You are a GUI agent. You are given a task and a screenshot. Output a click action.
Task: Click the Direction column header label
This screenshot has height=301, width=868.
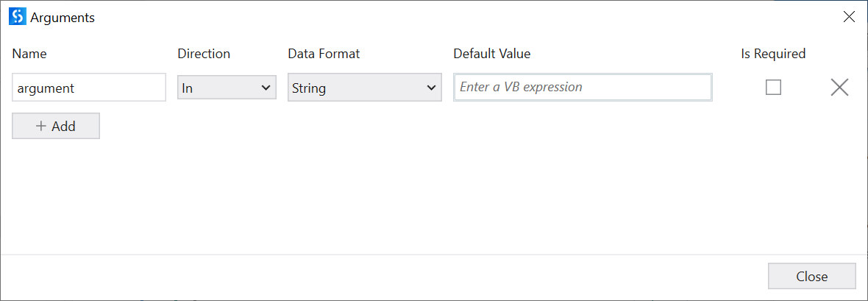click(x=204, y=54)
